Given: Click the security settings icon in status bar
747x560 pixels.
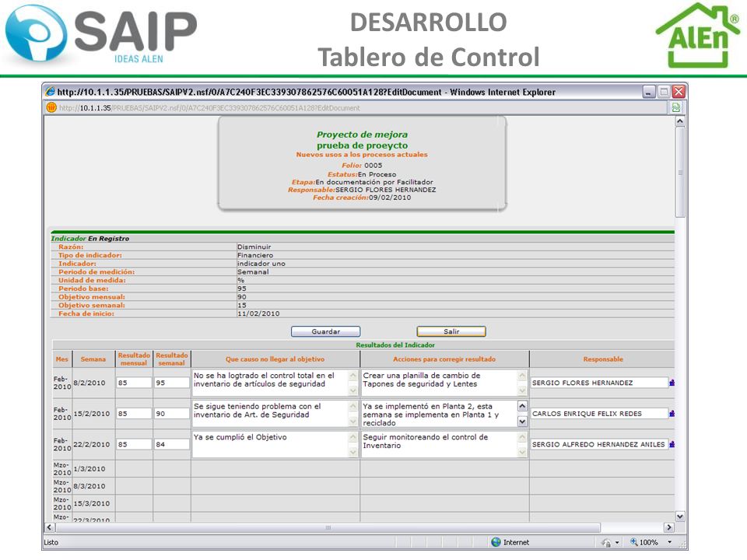Looking at the screenshot, I should coord(606,542).
